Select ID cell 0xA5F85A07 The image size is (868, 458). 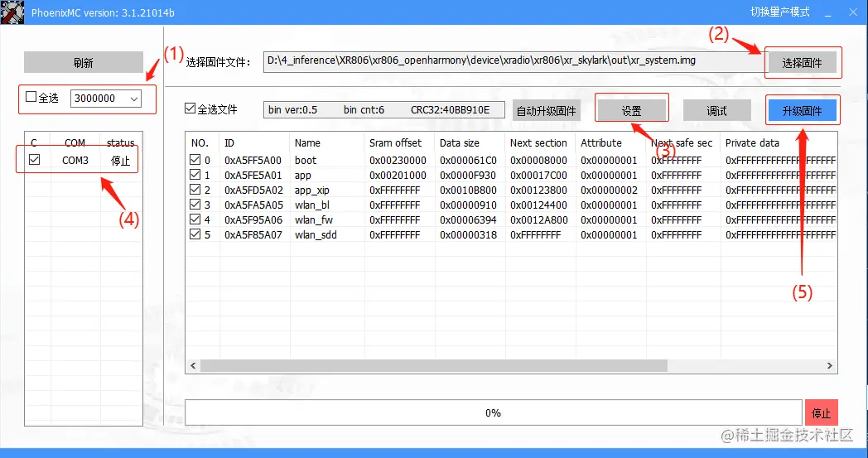point(253,235)
